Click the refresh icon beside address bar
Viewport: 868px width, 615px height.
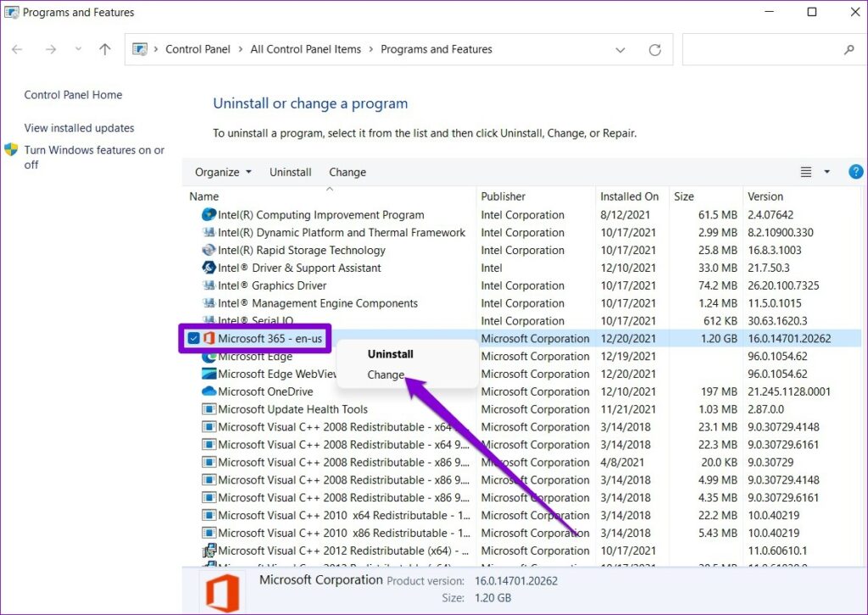654,50
